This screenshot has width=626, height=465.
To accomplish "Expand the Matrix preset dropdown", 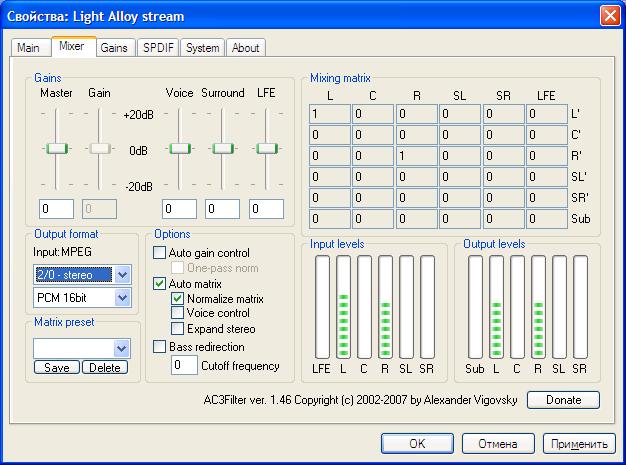I will pyautogui.click(x=122, y=348).
